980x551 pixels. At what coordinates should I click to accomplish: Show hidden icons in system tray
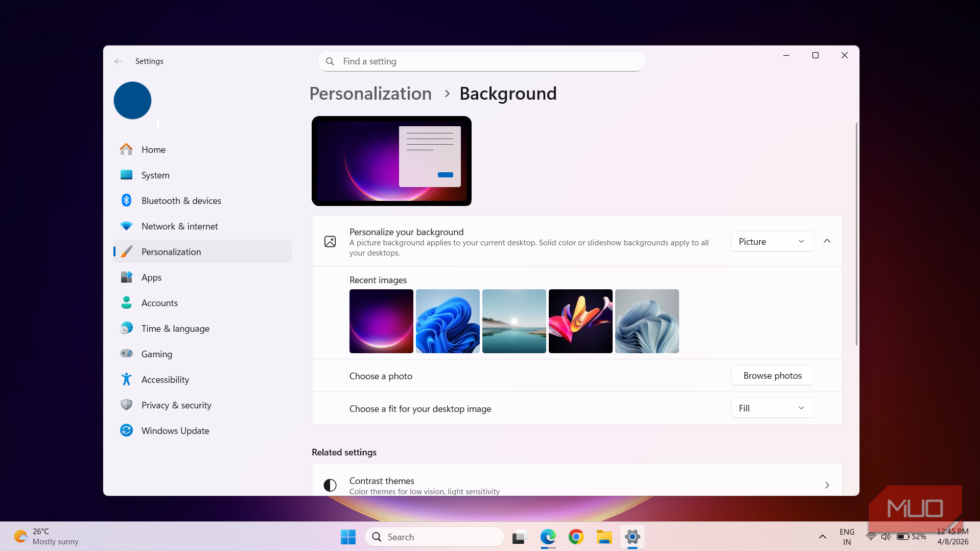[x=822, y=537]
